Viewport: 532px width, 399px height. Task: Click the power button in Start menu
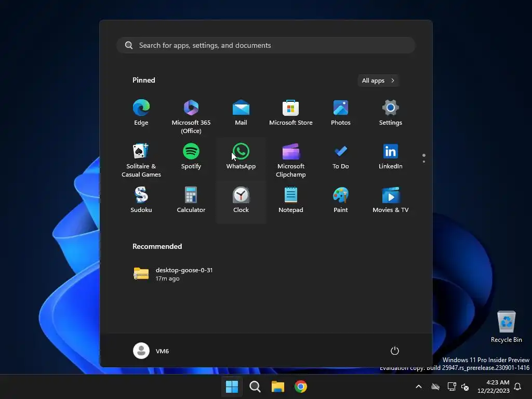click(x=395, y=351)
